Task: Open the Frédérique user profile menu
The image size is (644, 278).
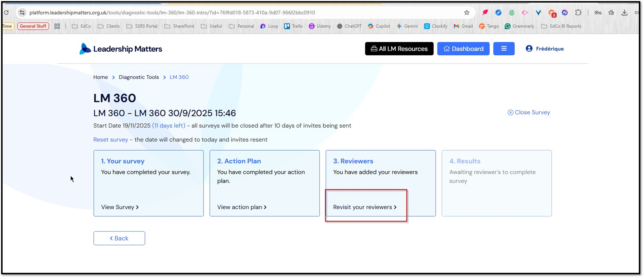Action: 545,49
